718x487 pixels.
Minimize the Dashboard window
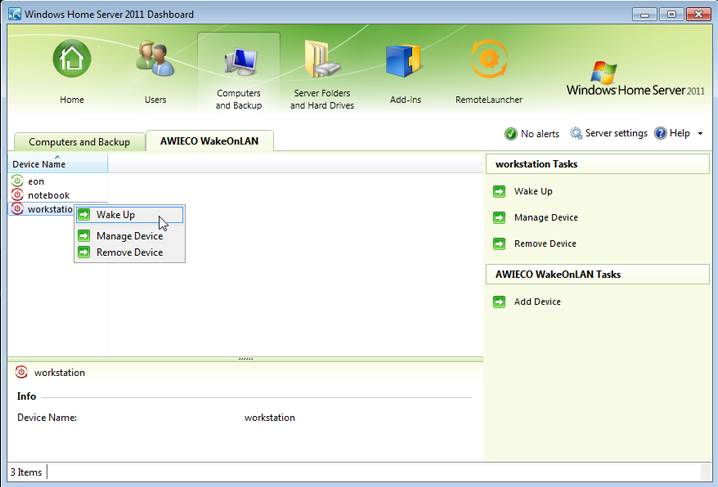[x=644, y=14]
